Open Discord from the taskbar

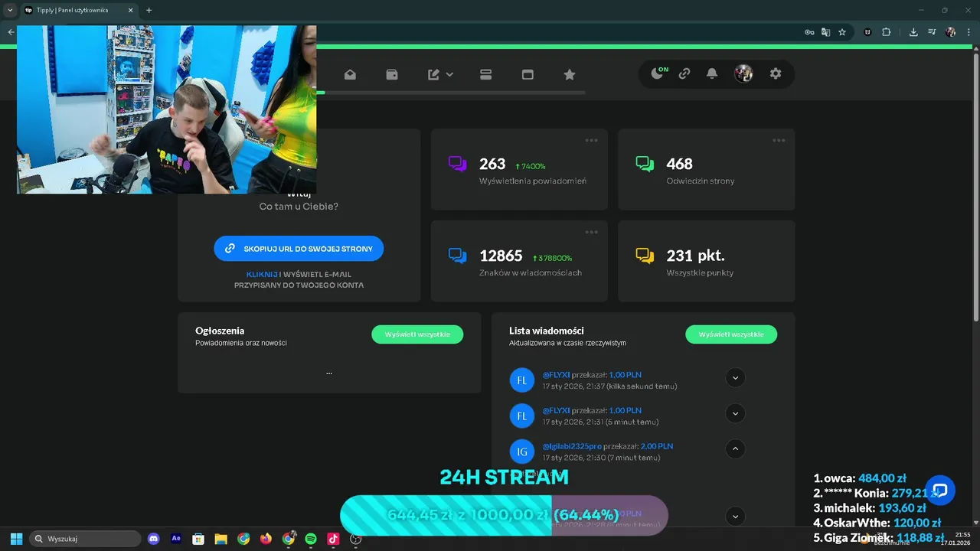154,539
